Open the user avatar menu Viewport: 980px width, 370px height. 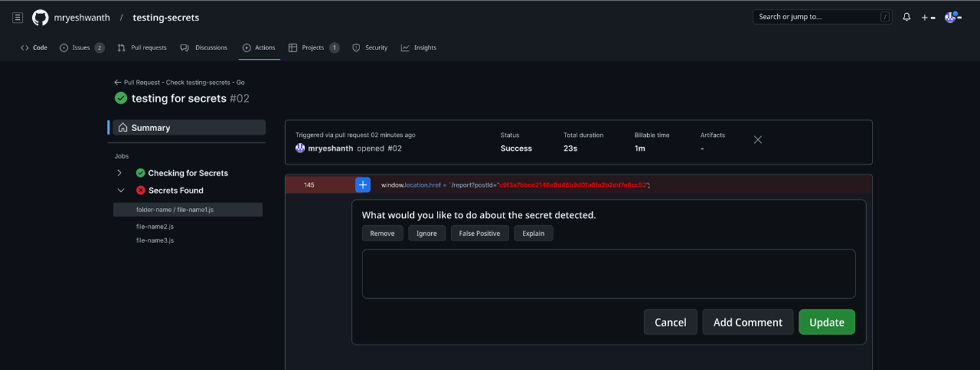click(x=953, y=17)
